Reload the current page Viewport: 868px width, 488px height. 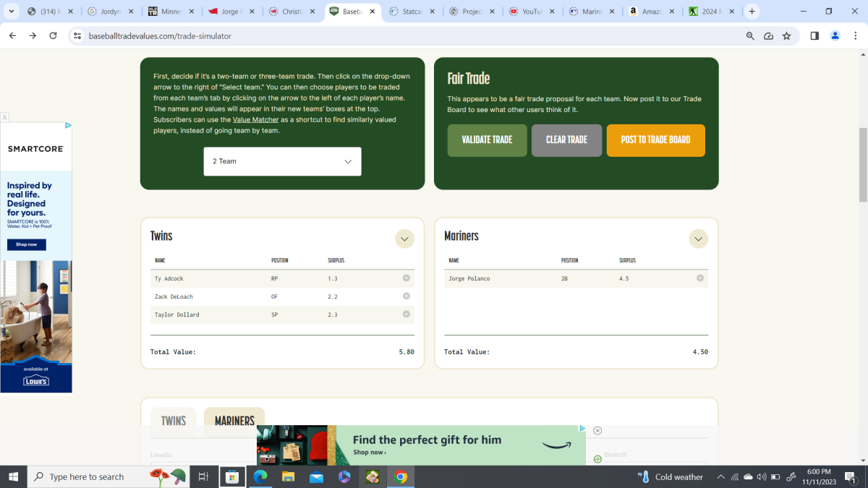pyautogui.click(x=54, y=35)
